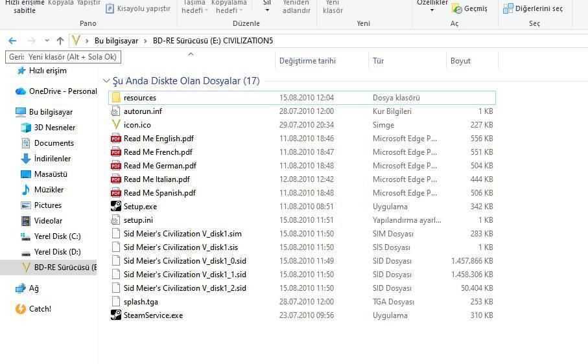Screen dimensions: 588x364
Task: Click the Civilization V icon in address bar
Action: 76,40
